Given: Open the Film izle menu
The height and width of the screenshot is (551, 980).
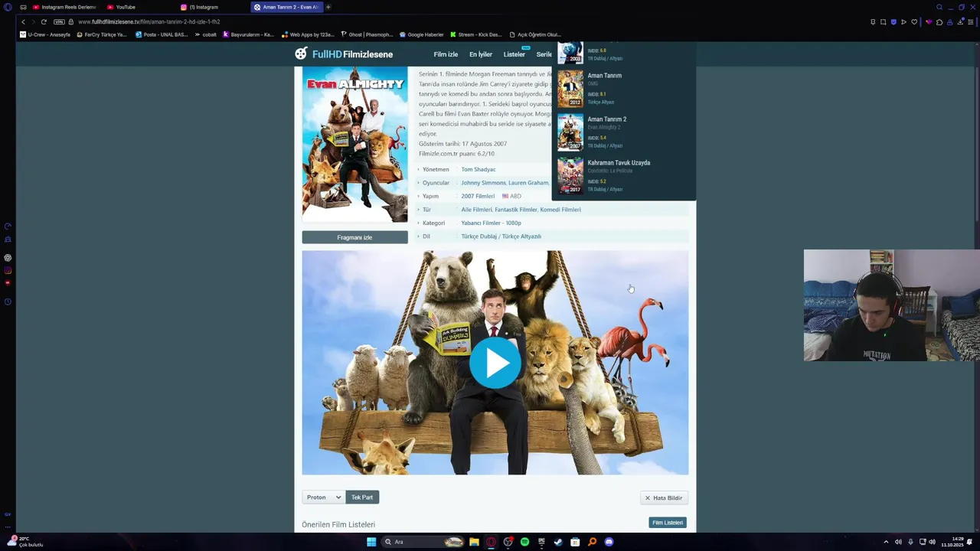Looking at the screenshot, I should [x=446, y=54].
